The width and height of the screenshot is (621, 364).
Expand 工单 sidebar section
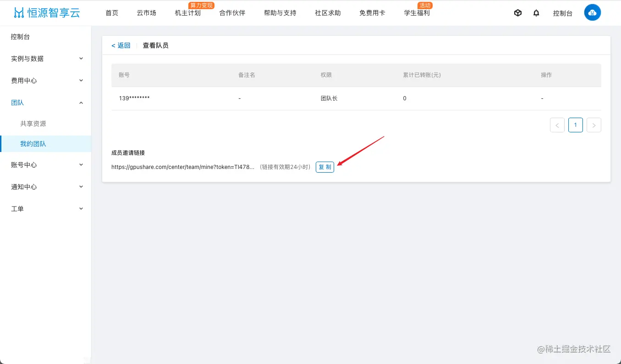point(45,209)
